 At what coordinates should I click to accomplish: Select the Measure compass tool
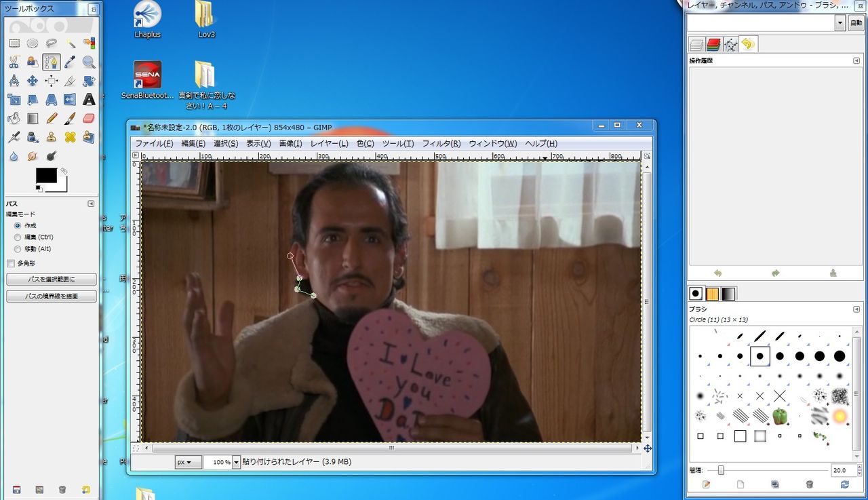click(14, 81)
